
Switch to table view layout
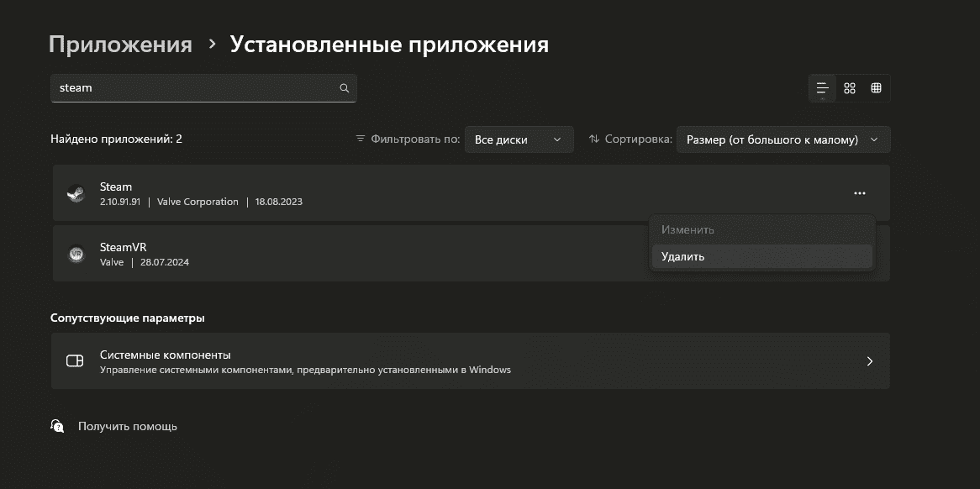pyautogui.click(x=877, y=88)
